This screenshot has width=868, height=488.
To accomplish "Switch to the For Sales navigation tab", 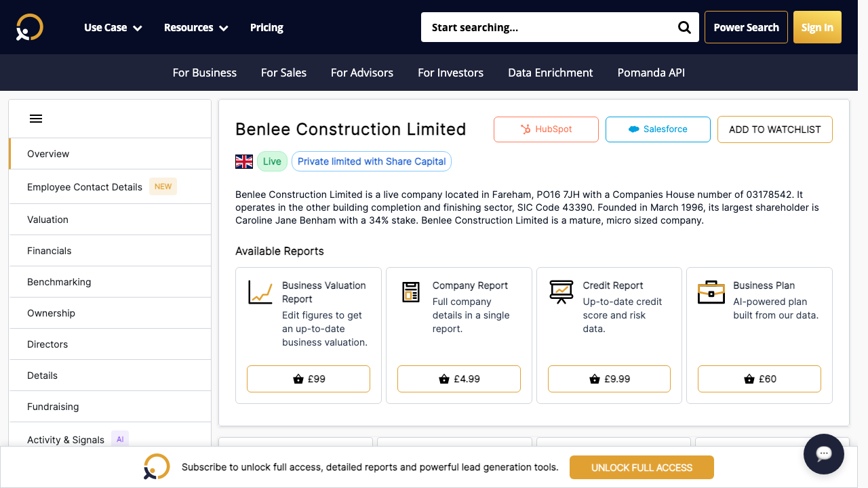I will point(283,73).
